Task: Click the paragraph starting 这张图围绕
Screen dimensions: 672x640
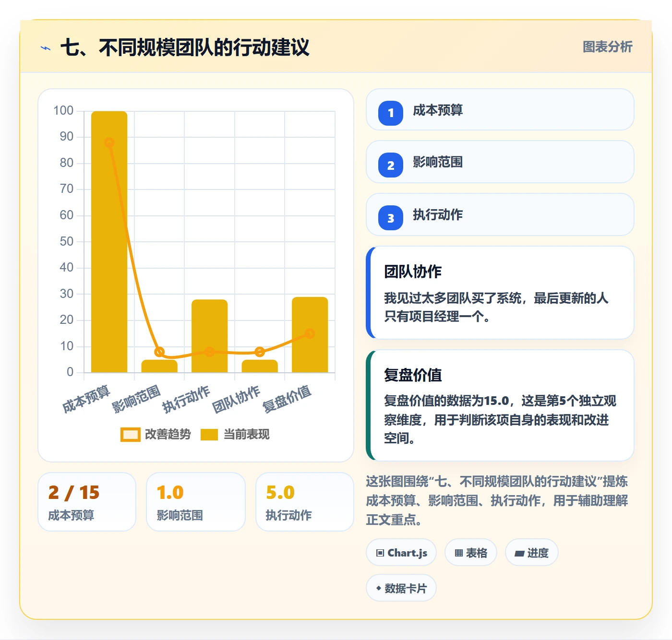Action: [497, 500]
